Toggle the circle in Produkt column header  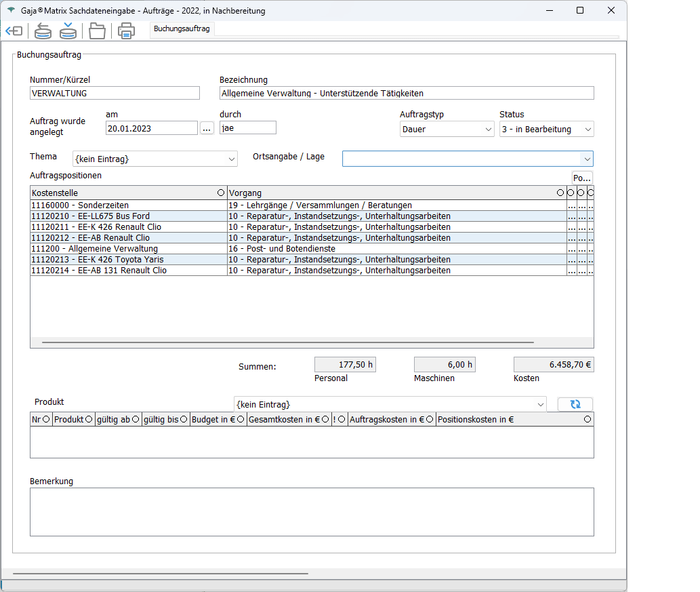[x=89, y=420]
